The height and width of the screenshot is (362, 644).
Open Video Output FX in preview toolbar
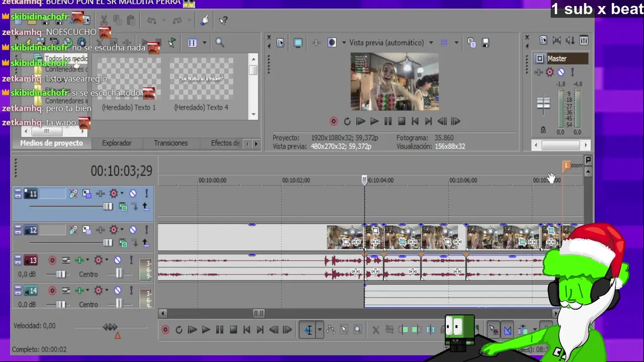(316, 43)
